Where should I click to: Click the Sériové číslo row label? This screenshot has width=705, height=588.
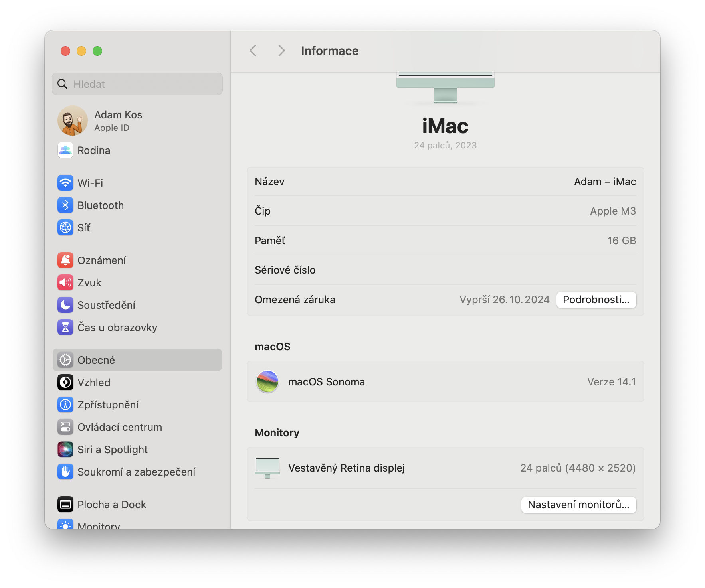pos(285,270)
